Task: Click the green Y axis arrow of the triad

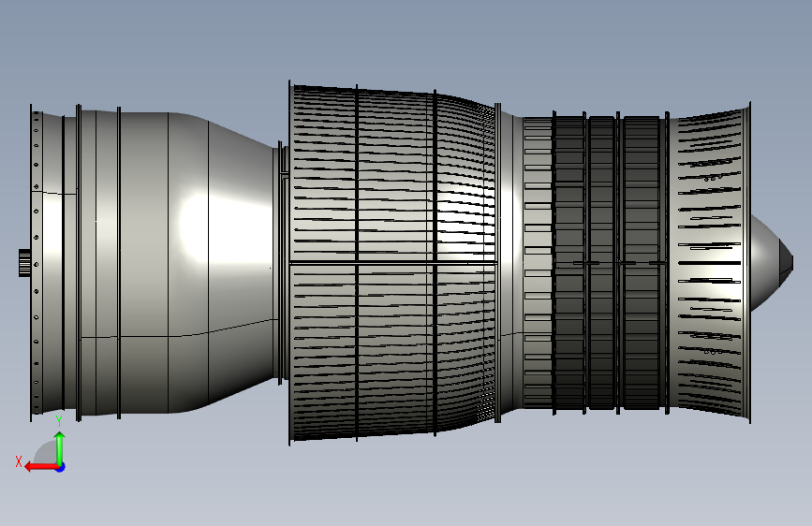Action: 60,448
